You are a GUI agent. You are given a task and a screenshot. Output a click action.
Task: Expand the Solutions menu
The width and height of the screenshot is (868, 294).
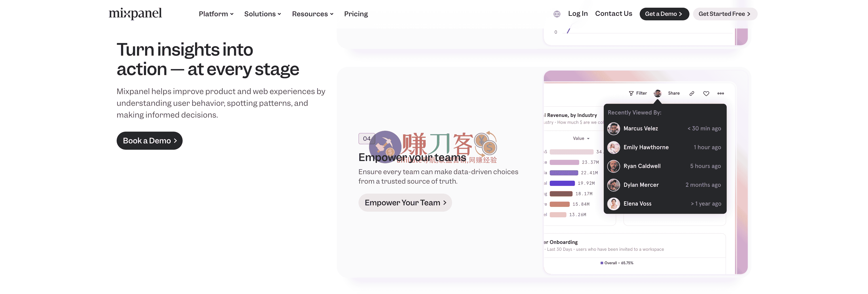pyautogui.click(x=262, y=14)
